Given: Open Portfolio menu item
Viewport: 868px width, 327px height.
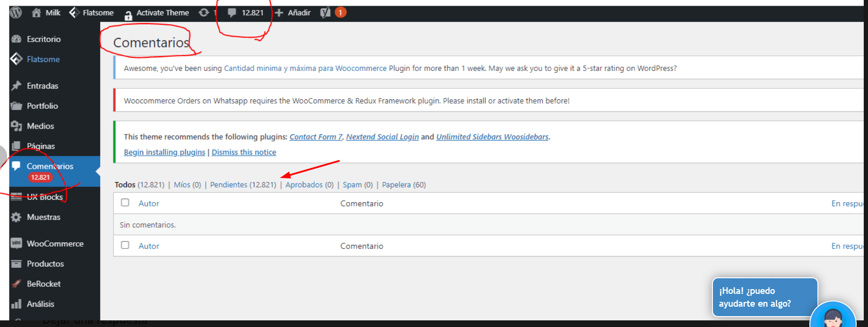Looking at the screenshot, I should (43, 106).
